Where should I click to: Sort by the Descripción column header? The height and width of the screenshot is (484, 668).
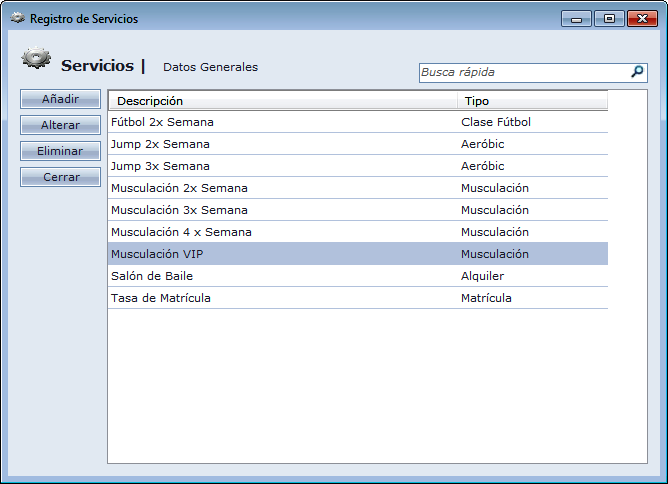point(282,101)
